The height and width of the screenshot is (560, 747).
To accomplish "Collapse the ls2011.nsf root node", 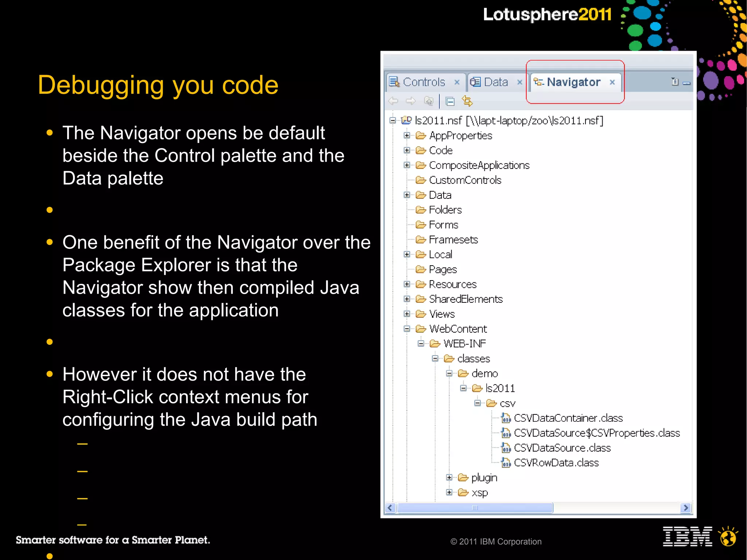I will pyautogui.click(x=392, y=120).
